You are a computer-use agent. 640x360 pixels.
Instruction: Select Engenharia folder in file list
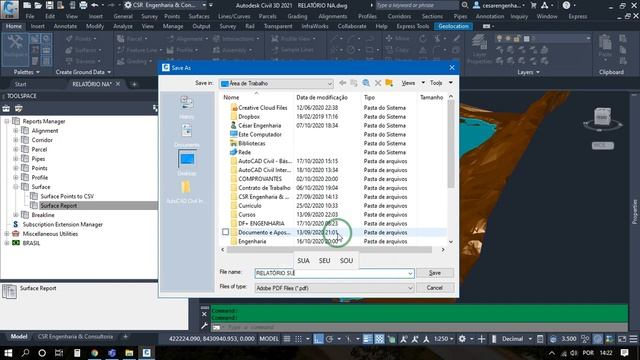[x=252, y=241]
